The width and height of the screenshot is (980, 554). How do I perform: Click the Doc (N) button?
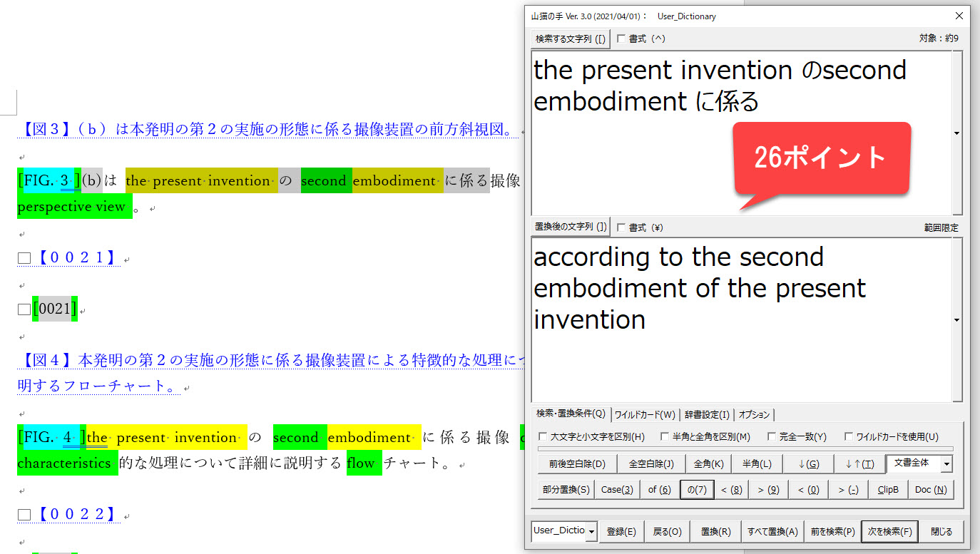click(930, 490)
